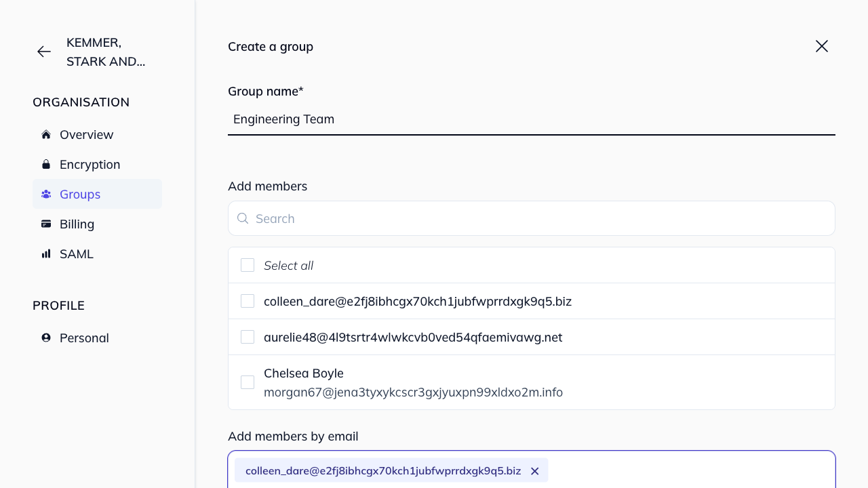Click the bar chart icon beside SAML
The image size is (868, 488).
point(46,253)
